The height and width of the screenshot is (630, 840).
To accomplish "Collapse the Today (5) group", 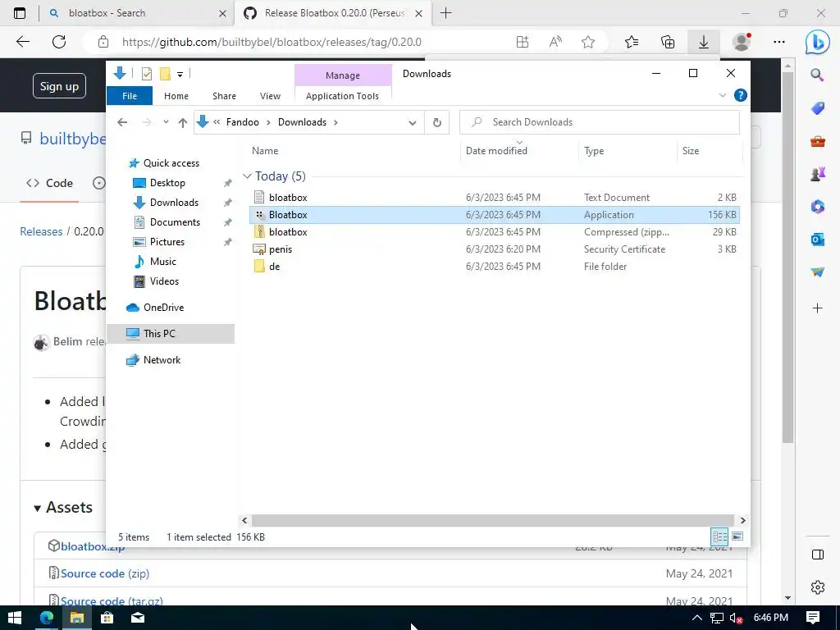I will (x=247, y=176).
